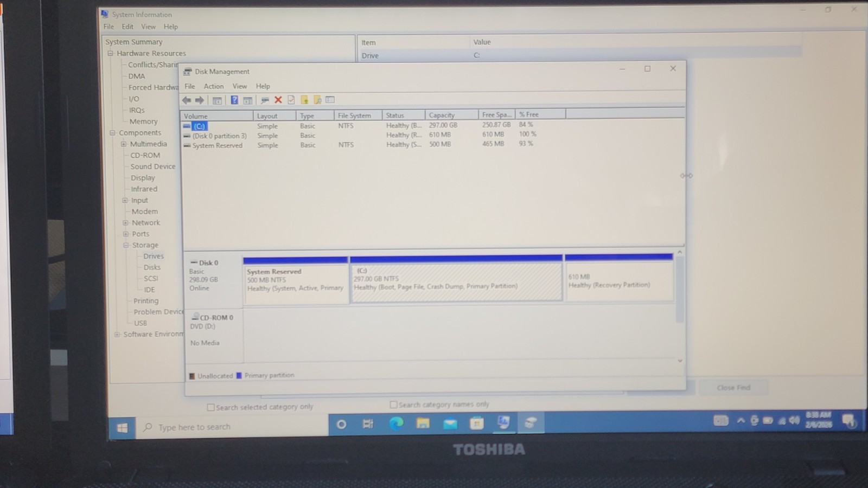Select Sound Device in Components tree

pos(153,166)
